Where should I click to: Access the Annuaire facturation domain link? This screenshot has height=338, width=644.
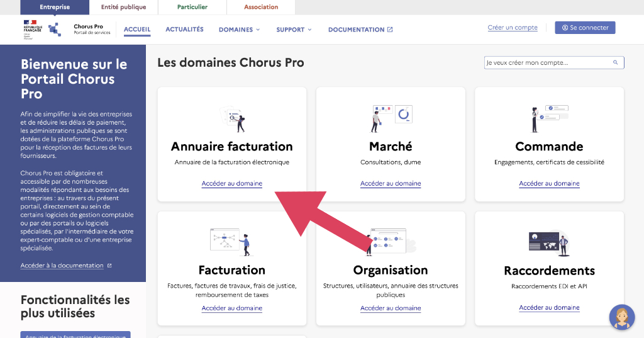231,183
